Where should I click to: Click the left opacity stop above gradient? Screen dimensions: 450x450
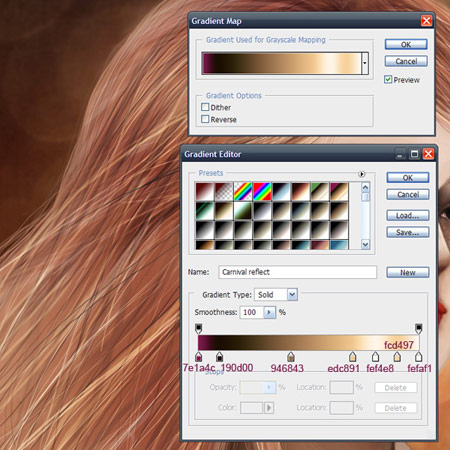click(198, 328)
